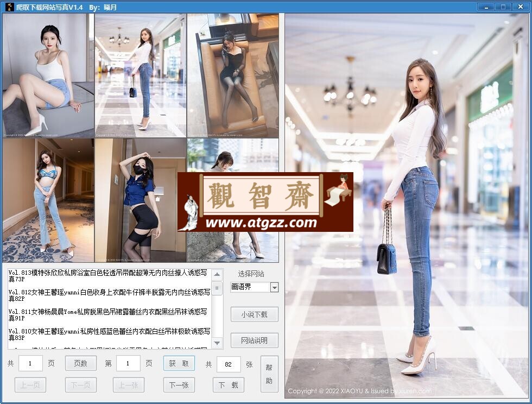Focus the total pages field after 共

click(x=30, y=364)
